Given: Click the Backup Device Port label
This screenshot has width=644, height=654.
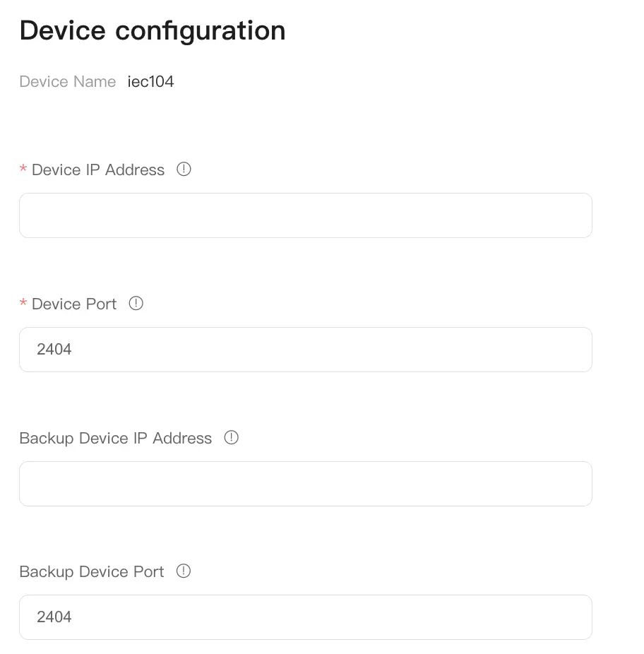Looking at the screenshot, I should pyautogui.click(x=91, y=571).
